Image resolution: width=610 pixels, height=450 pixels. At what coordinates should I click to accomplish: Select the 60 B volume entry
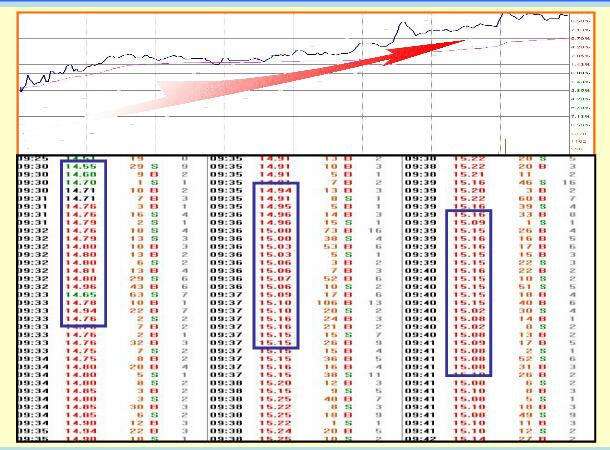click(525, 199)
